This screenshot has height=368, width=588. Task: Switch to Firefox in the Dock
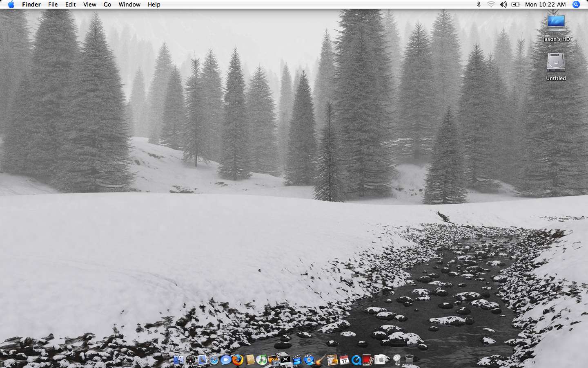(x=238, y=360)
